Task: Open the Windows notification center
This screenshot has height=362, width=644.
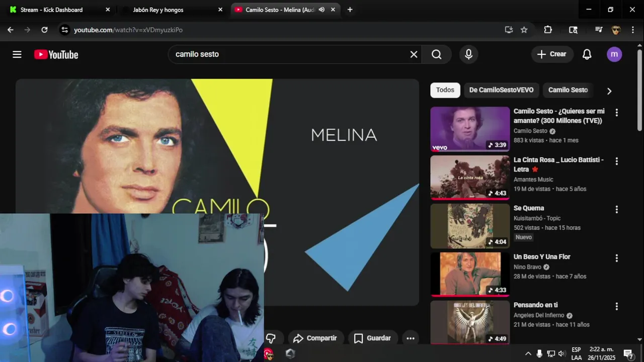Action: click(628, 353)
